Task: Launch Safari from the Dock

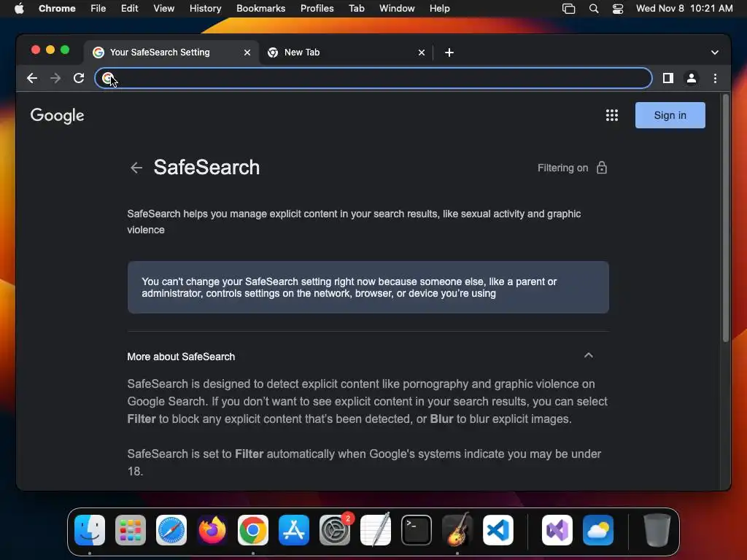Action: 171,530
